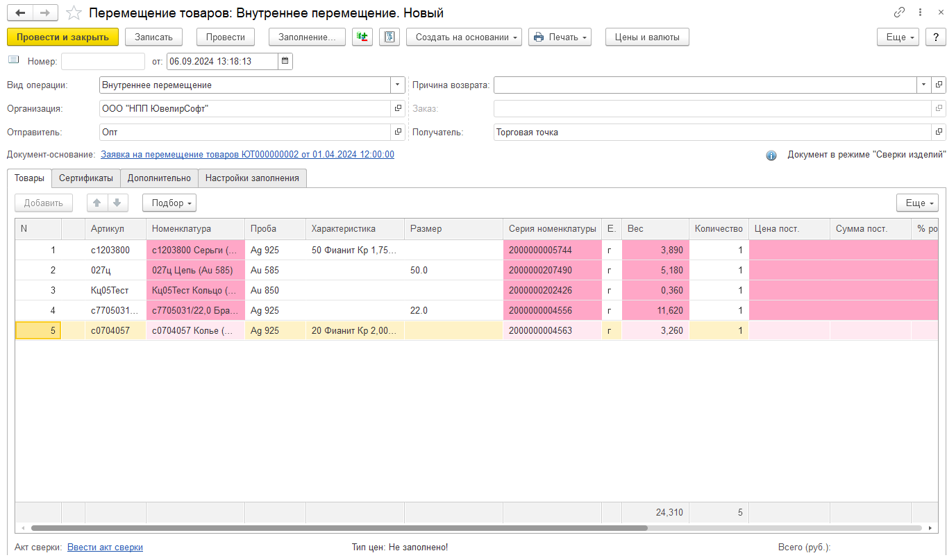
Task: Add document to favorites with star
Action: [x=74, y=13]
